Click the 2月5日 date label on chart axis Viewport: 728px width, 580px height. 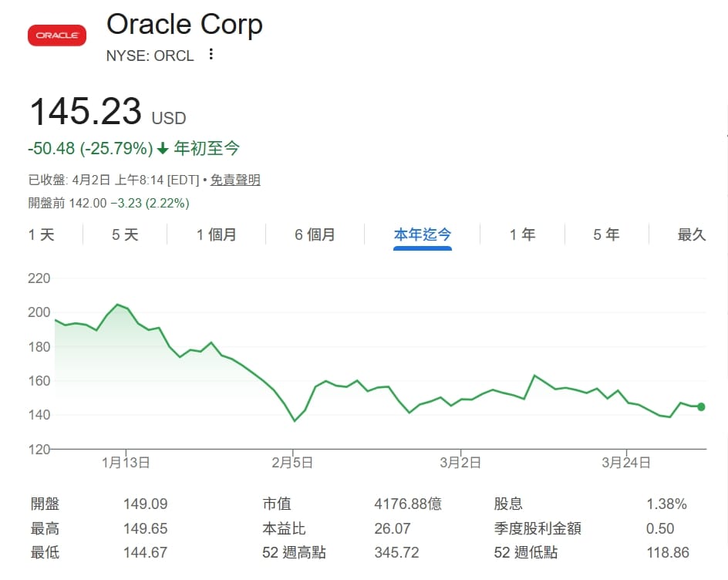coord(293,463)
